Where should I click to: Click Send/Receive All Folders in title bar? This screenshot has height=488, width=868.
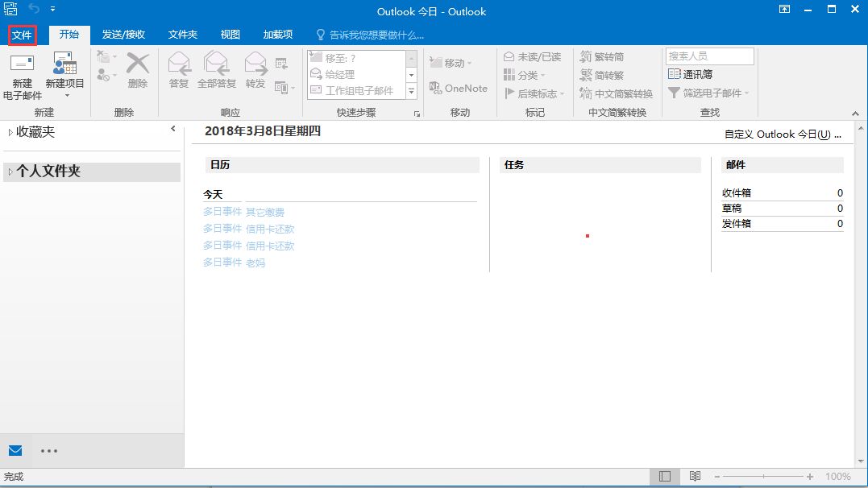10,8
